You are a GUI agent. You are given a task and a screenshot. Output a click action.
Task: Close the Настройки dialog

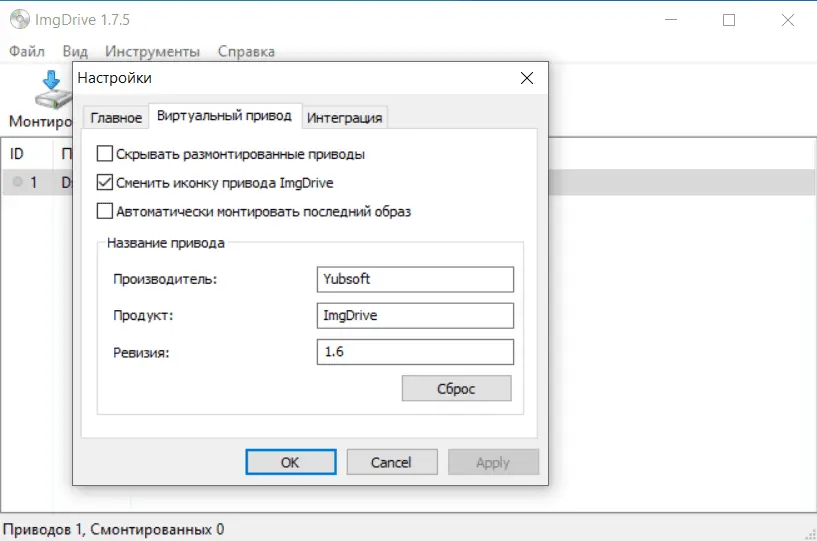(x=526, y=78)
